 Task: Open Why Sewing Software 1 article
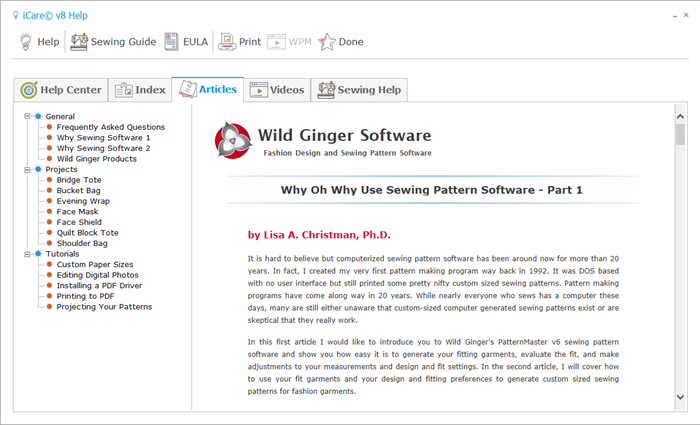pyautogui.click(x=103, y=138)
